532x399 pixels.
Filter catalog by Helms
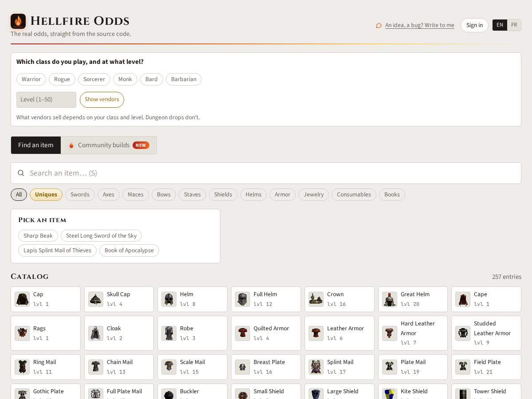pyautogui.click(x=254, y=195)
